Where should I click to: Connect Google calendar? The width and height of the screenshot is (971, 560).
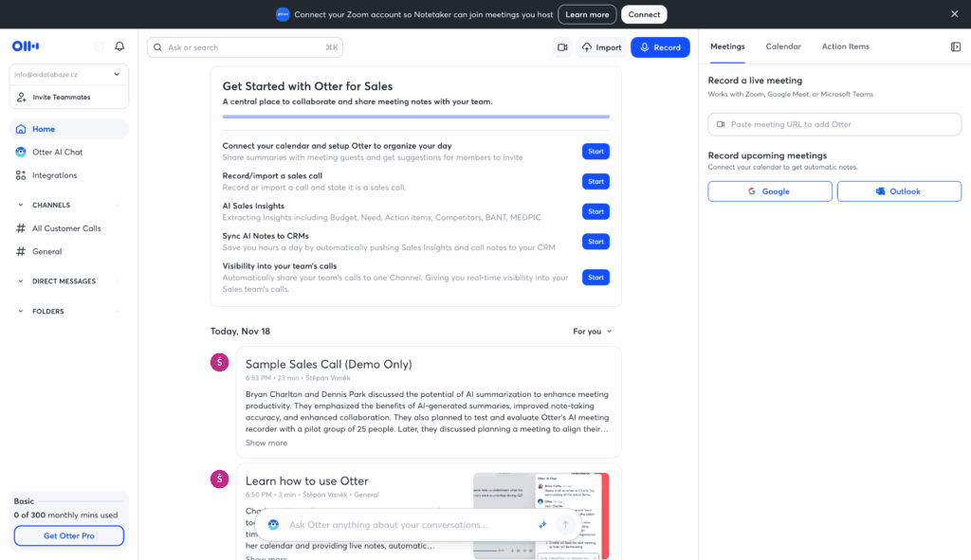click(x=768, y=191)
